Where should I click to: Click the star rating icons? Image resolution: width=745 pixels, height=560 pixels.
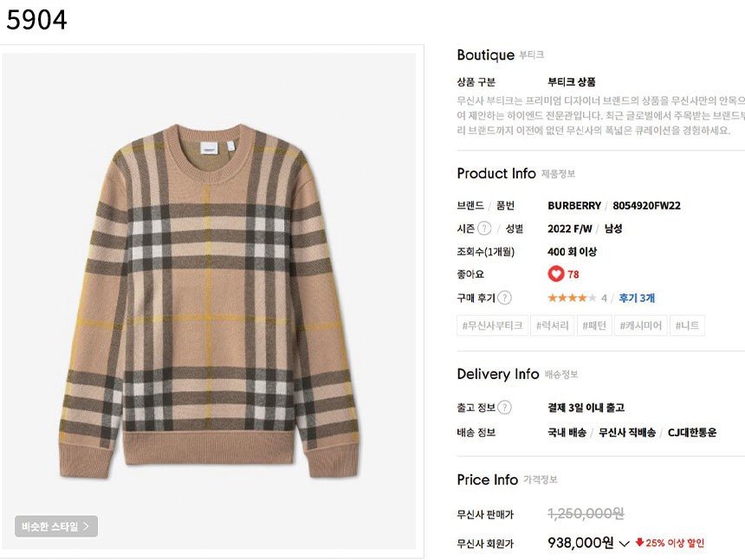572,298
